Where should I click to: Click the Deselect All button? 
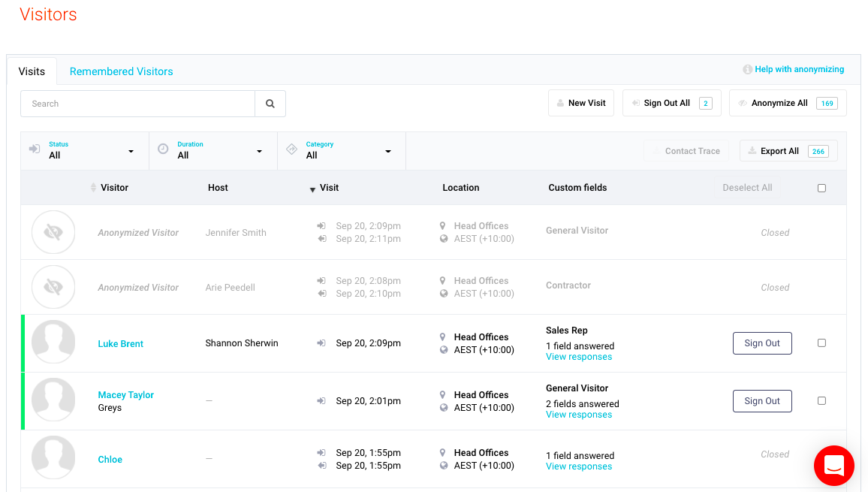point(747,188)
